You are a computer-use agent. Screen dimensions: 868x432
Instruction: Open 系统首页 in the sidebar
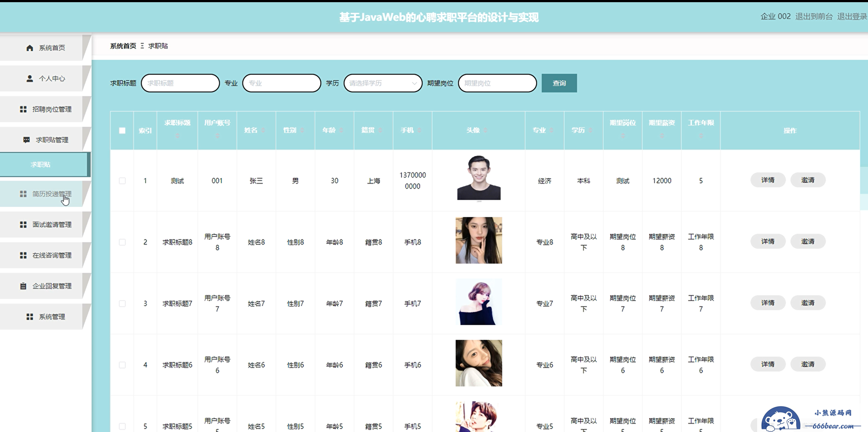[46, 48]
